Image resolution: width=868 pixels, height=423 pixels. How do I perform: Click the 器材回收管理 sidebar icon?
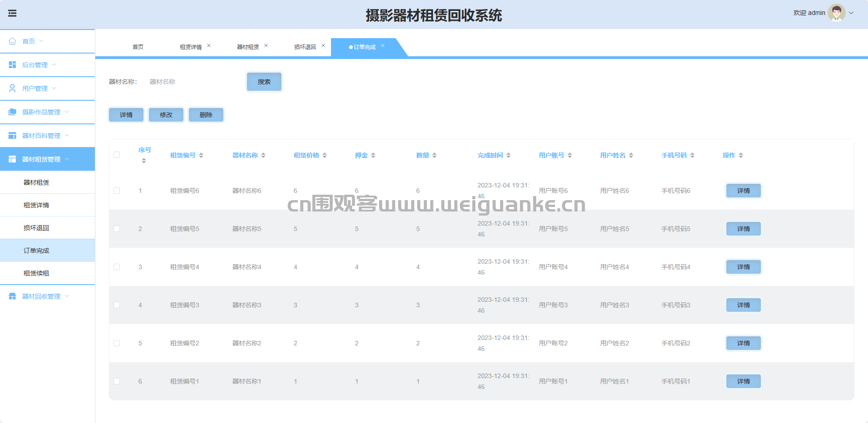coord(12,296)
